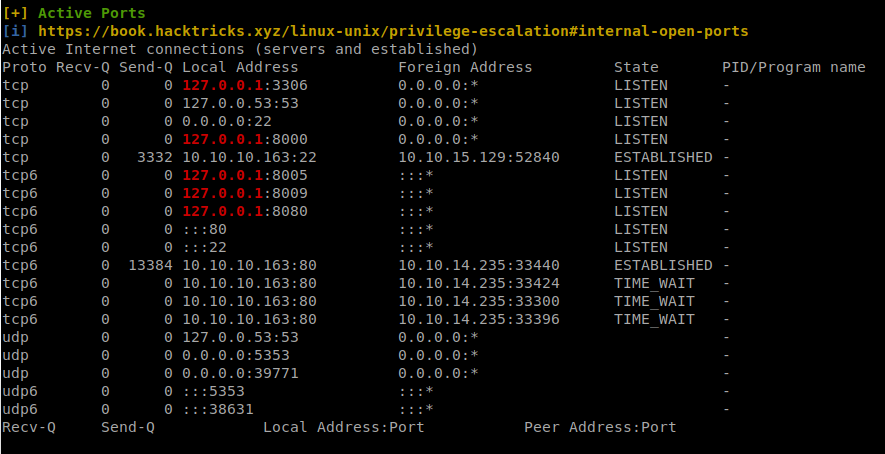Click the 127.0.0.1:8005 local address

pos(244,175)
